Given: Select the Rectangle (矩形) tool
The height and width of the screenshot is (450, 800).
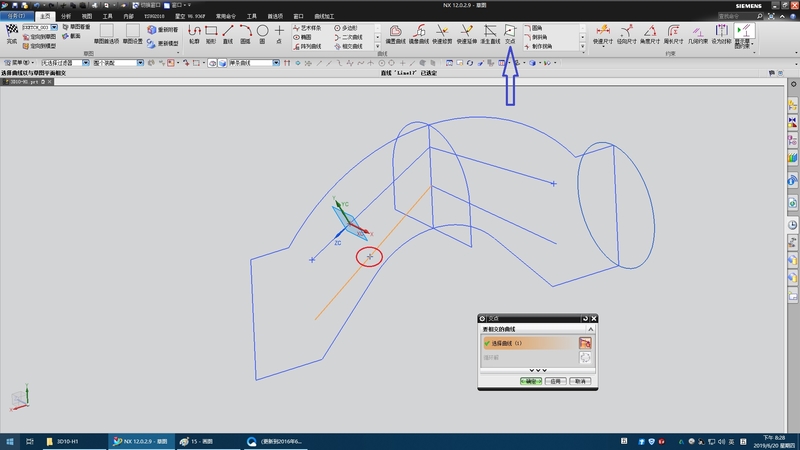Looking at the screenshot, I should tap(211, 34).
